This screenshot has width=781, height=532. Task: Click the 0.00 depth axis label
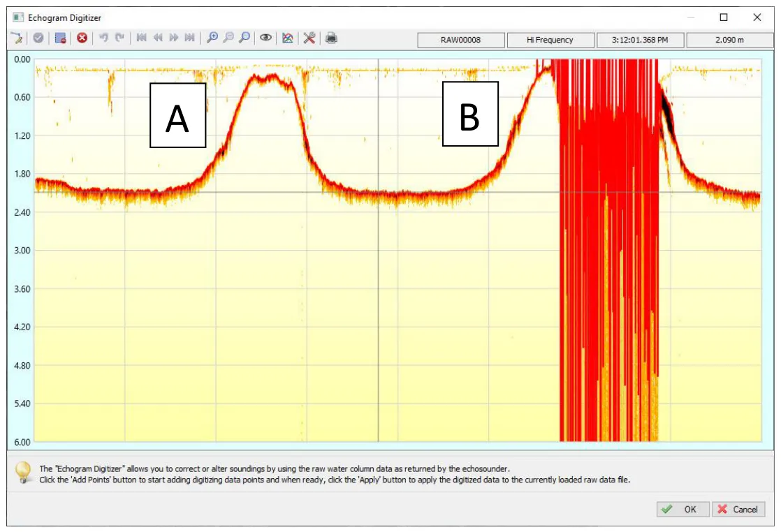click(22, 59)
